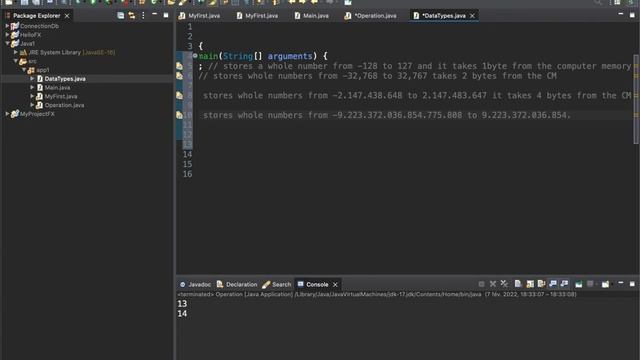Select MyProjectFX project
This screenshot has height=360, width=640.
(x=37, y=114)
